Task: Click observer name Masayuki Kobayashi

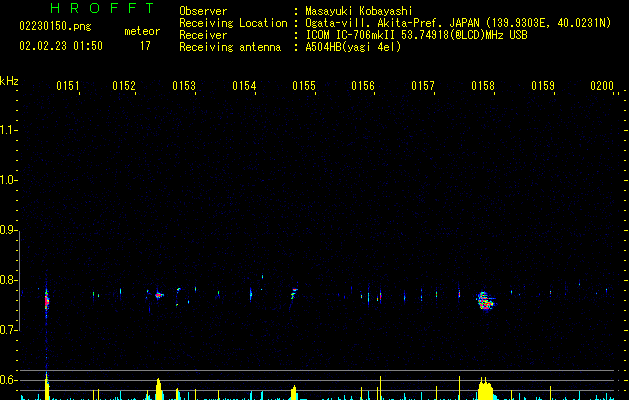Action: point(359,11)
